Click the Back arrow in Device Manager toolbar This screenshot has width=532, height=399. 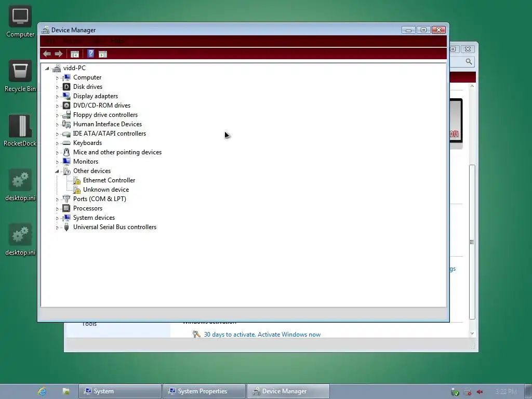pos(47,54)
